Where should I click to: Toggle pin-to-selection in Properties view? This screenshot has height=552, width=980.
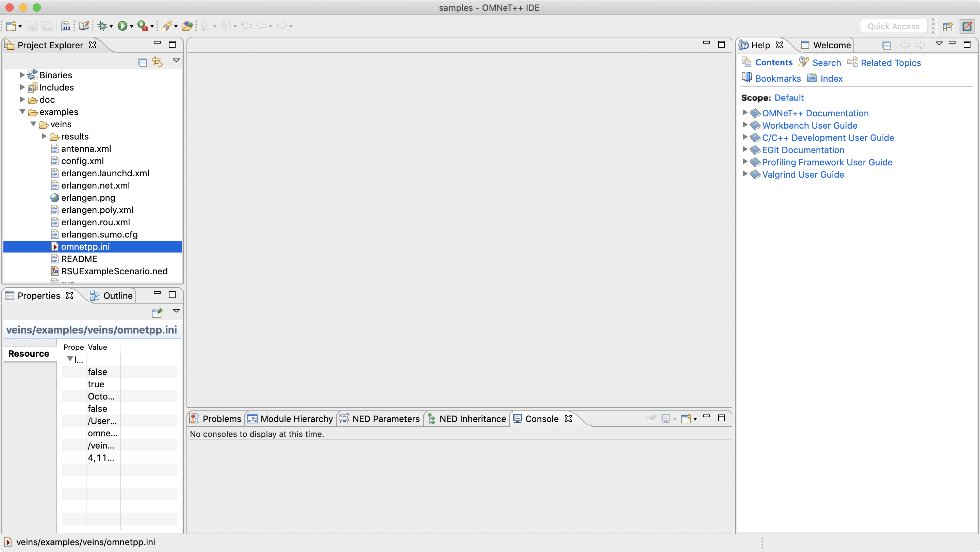(157, 313)
